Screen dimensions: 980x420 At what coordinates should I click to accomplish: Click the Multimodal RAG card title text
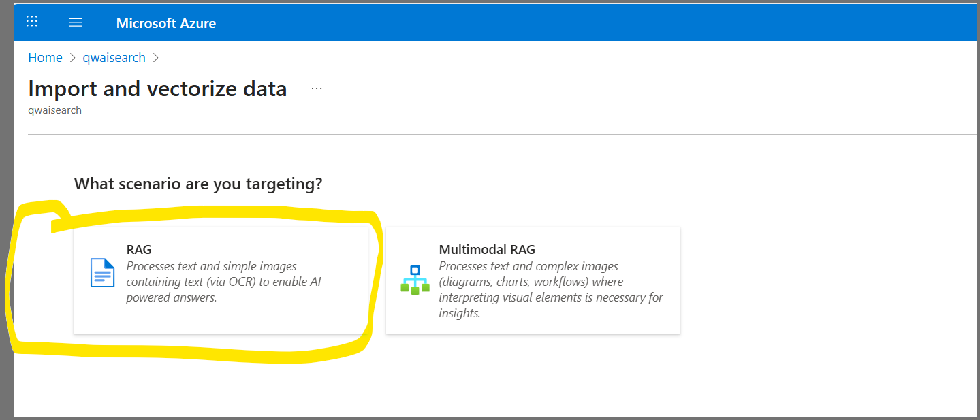coord(487,250)
